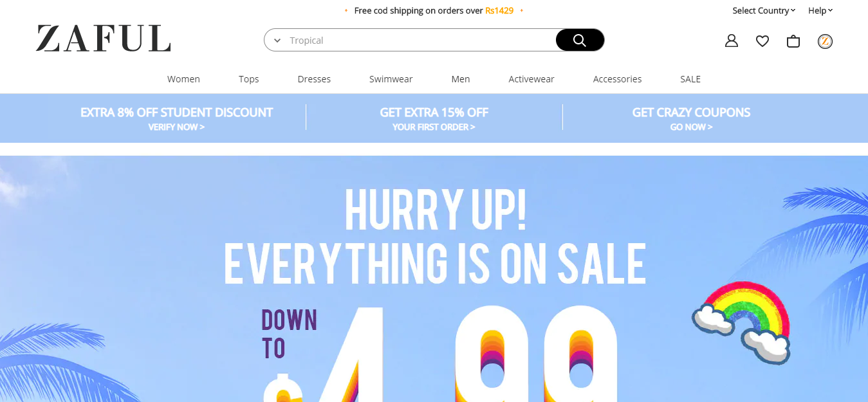Open the shopping bag cart icon
Viewport: 868px width, 402px height.
coord(793,41)
